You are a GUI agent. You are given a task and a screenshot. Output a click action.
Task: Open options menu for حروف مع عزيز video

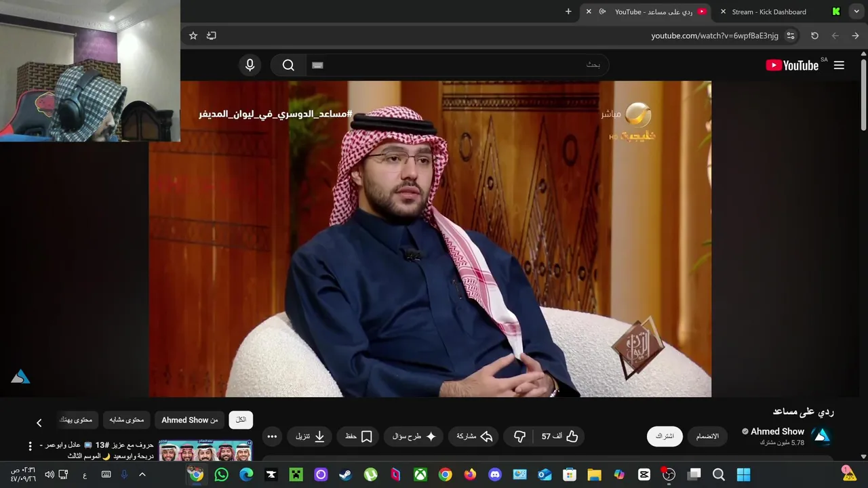click(x=30, y=446)
